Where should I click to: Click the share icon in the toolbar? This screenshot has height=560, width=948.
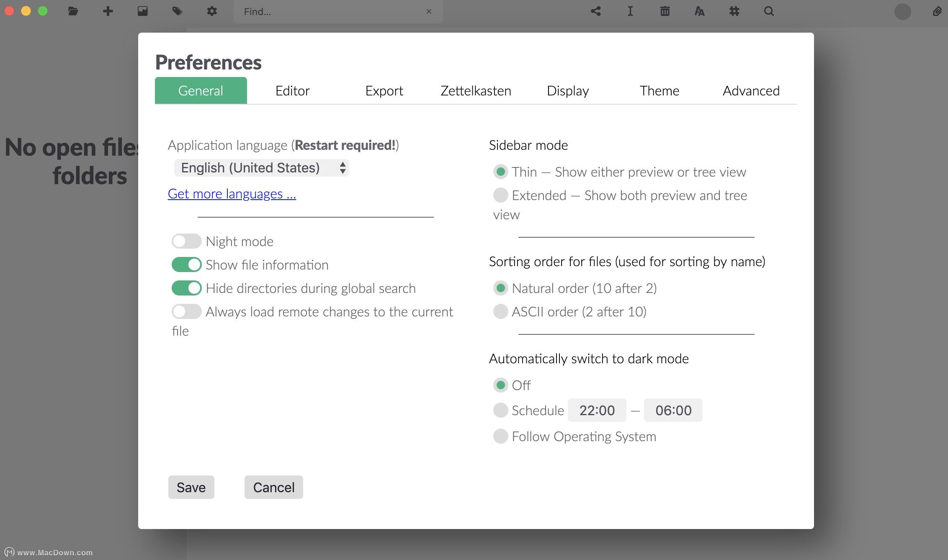pyautogui.click(x=595, y=11)
